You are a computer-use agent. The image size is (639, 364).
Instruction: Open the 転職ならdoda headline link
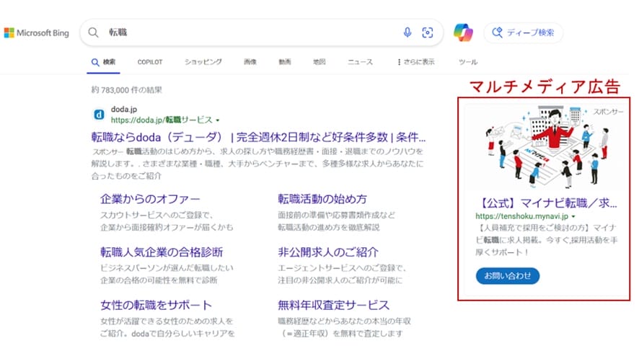point(258,137)
